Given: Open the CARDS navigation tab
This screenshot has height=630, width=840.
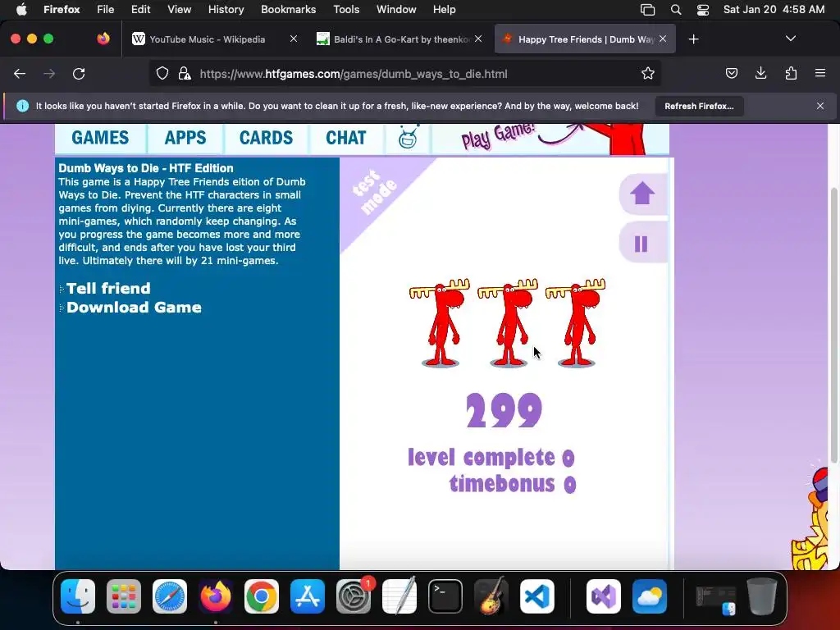Looking at the screenshot, I should tap(267, 138).
